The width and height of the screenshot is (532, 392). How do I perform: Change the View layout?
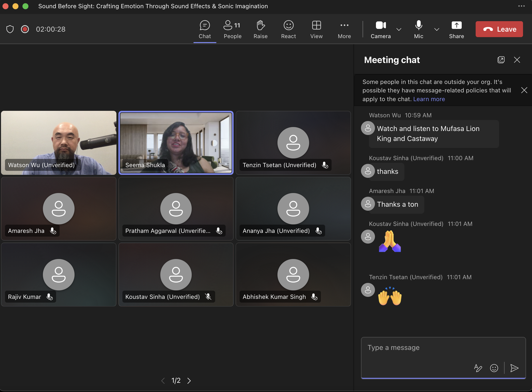coord(316,29)
